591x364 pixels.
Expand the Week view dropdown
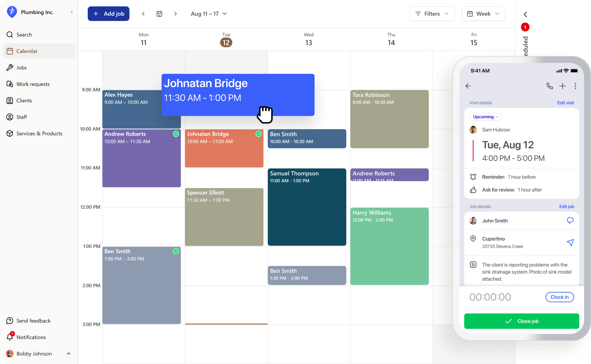483,14
